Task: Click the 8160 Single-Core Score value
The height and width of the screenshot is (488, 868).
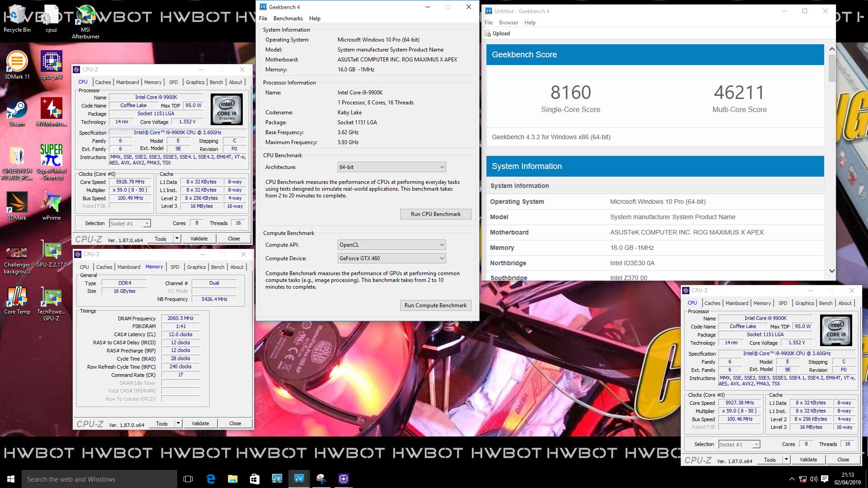Action: pos(571,93)
